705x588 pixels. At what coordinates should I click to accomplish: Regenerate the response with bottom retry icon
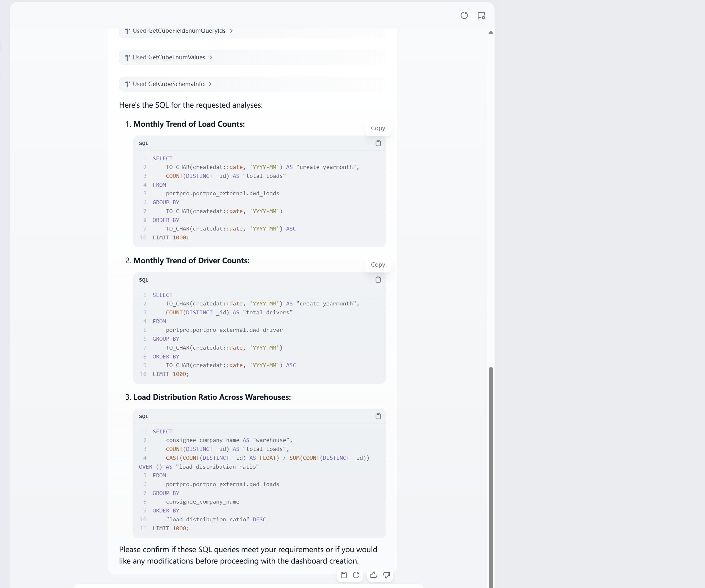[x=356, y=575]
